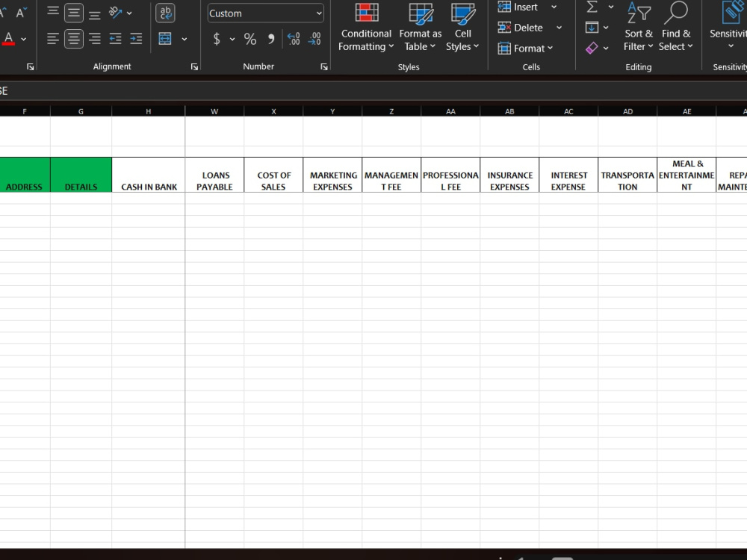Open the Alignment dialog launcher

194,67
